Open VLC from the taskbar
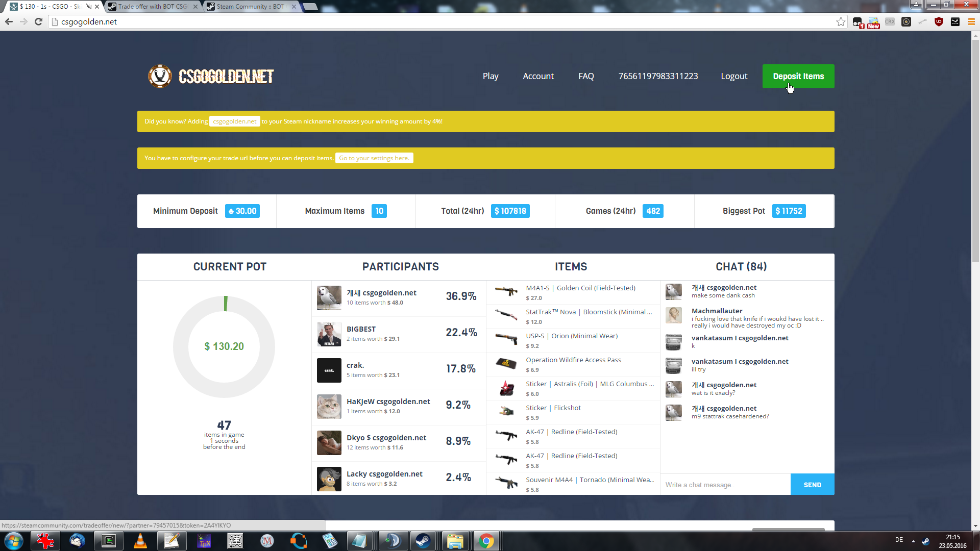 (x=140, y=541)
